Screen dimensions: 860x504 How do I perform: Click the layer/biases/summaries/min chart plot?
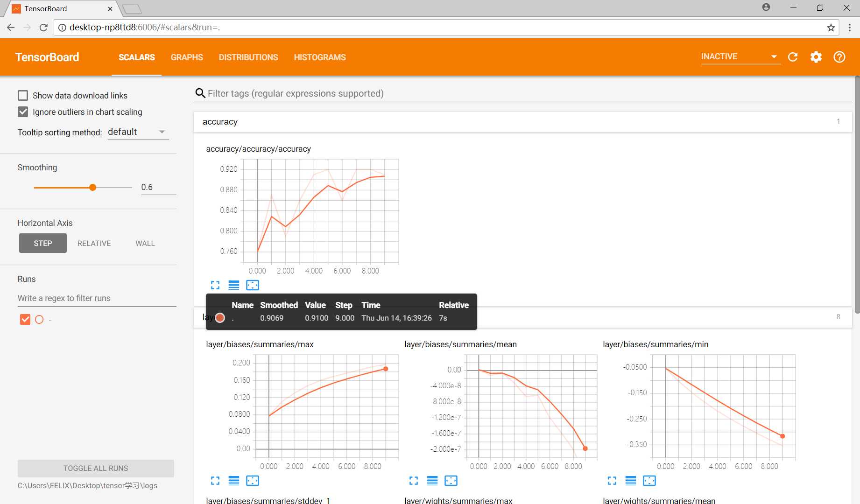(724, 407)
